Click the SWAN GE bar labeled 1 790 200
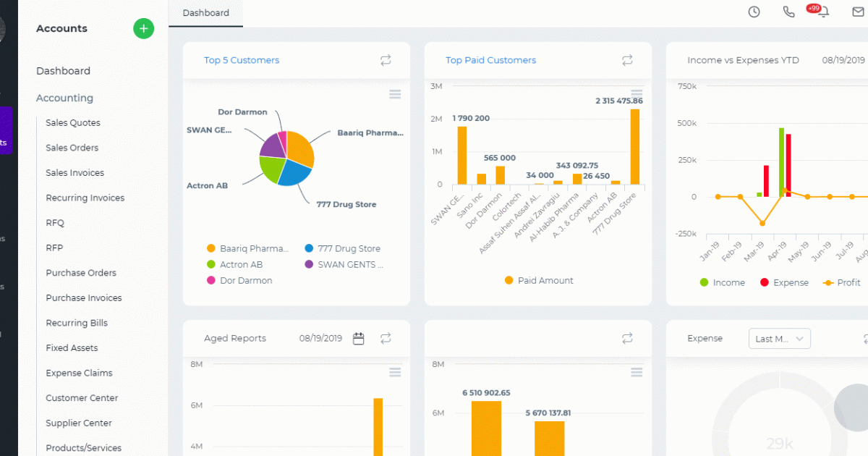This screenshot has height=456, width=868. (x=461, y=156)
